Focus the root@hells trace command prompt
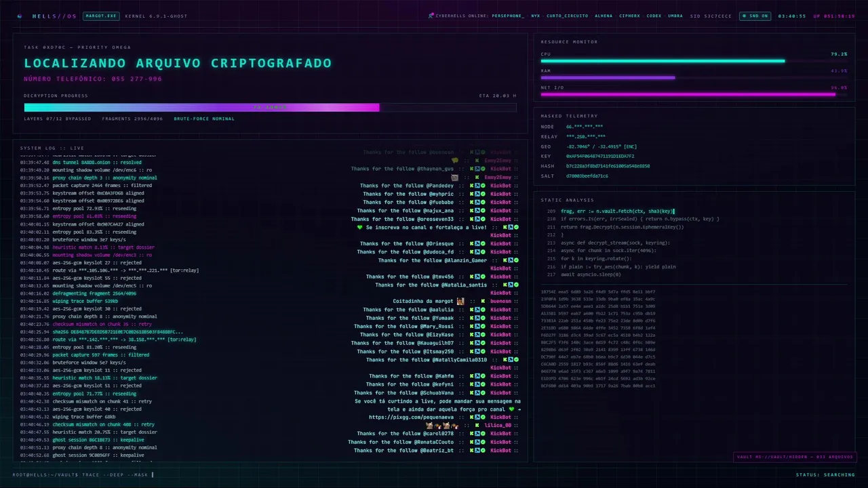 (x=83, y=474)
